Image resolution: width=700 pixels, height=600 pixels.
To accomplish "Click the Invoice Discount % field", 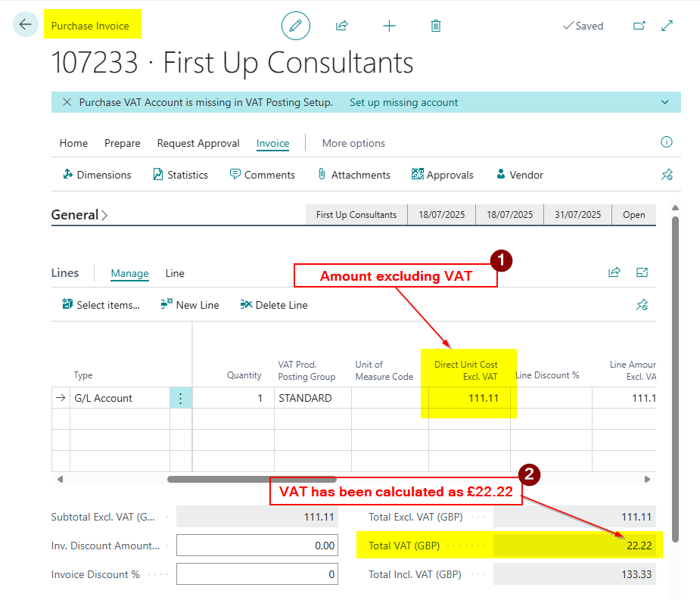I will click(x=257, y=574).
